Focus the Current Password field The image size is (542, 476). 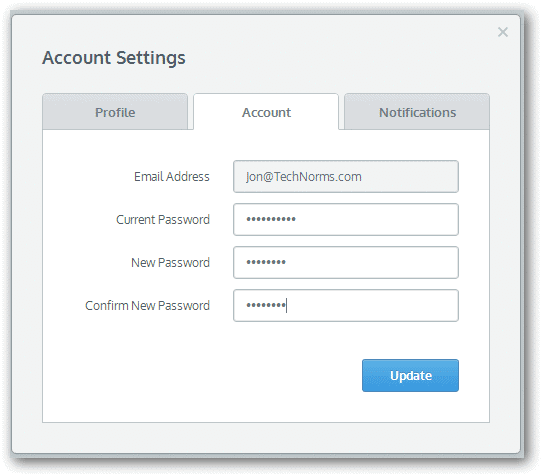pos(346,220)
